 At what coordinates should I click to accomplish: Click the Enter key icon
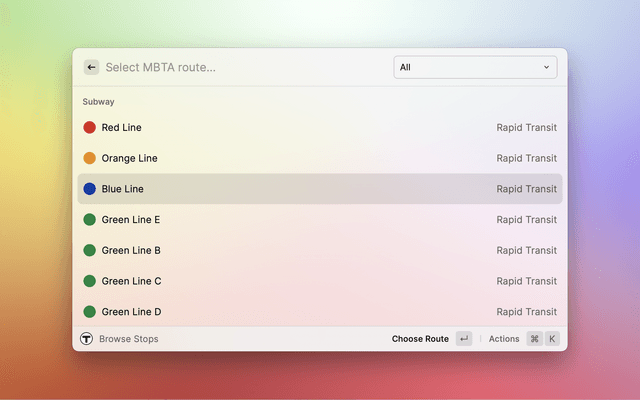pos(464,339)
